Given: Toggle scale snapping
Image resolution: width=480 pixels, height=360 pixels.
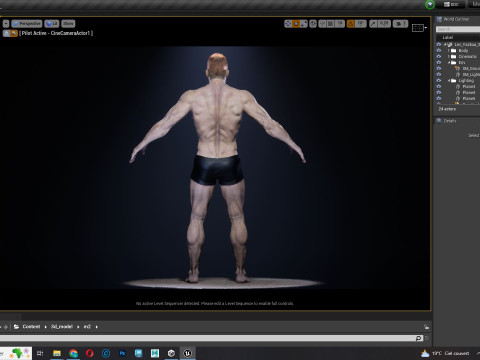Looking at the screenshot, I should pos(373,24).
